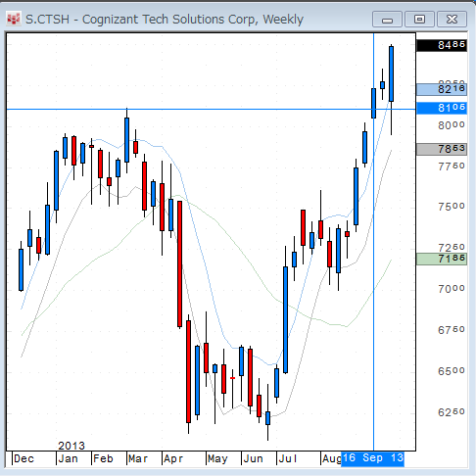Close the S.CTSH chart window
This screenshot has height=476, width=476.
point(452,20)
